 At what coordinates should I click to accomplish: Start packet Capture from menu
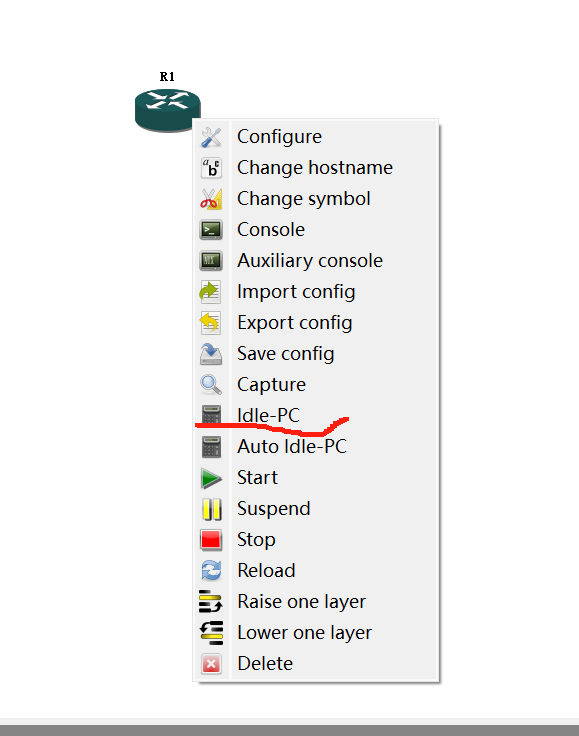coord(271,385)
